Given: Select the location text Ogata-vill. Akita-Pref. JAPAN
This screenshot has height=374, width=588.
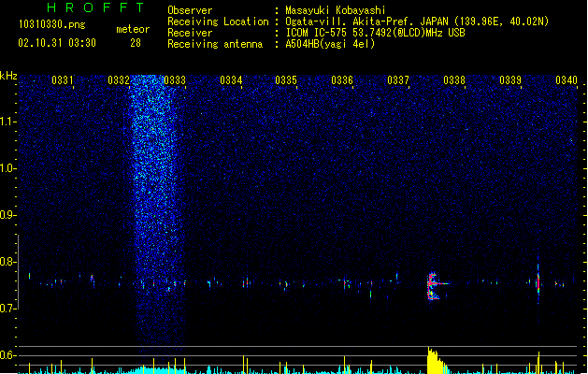Looking at the screenshot, I should click(x=366, y=22).
